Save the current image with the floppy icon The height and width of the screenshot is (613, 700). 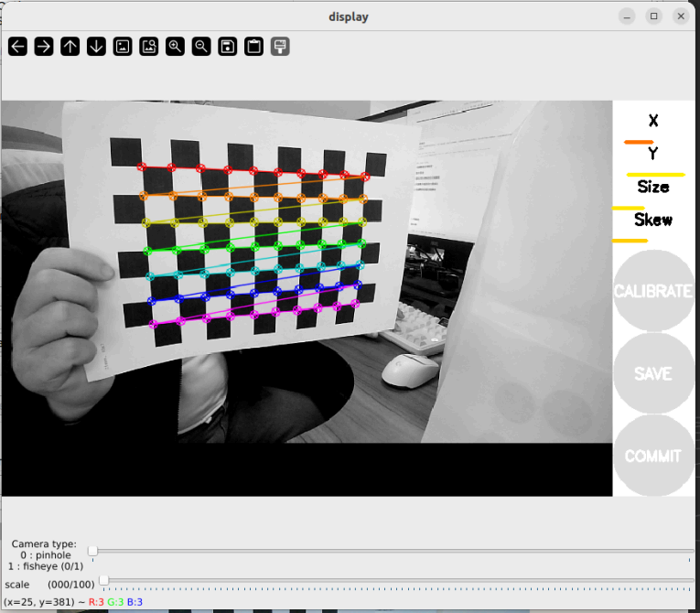point(228,47)
